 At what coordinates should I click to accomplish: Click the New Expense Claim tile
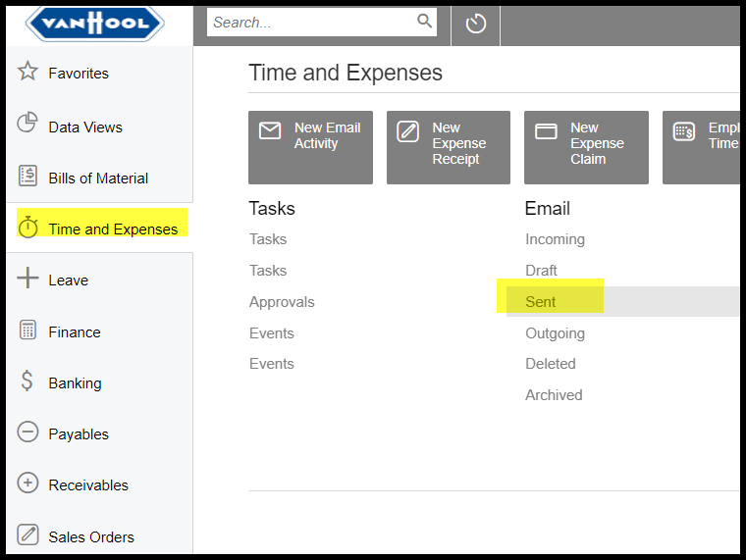[586, 147]
